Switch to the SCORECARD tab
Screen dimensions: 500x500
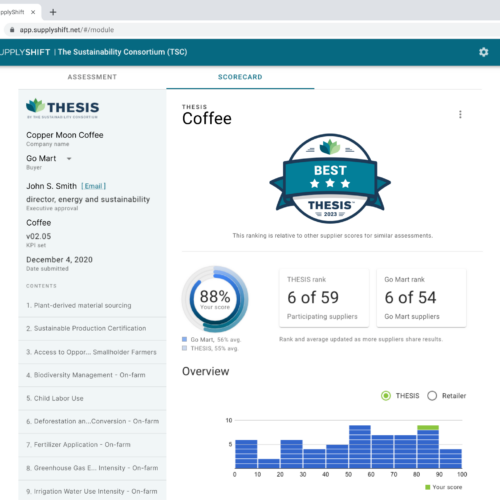(240, 77)
